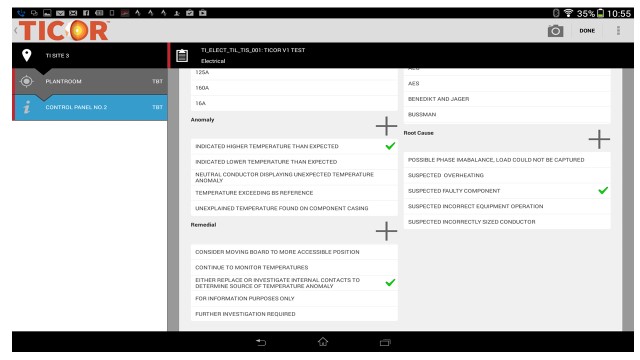Tap the Wi-Fi status icon
This screenshot has width=640, height=360.
(x=568, y=13)
